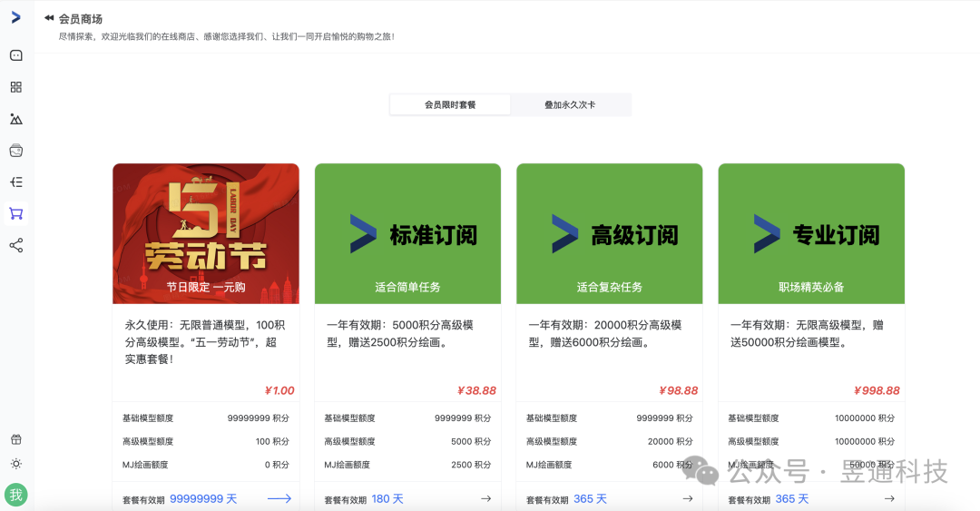Click the blue arrow on the ¥1.00 package
980x511 pixels.
pyautogui.click(x=279, y=498)
